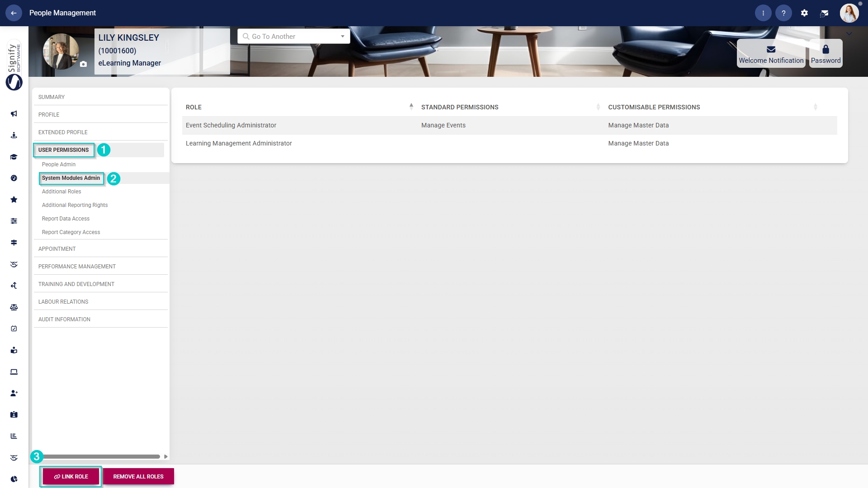Click the Link Role button
The width and height of the screenshot is (868, 488).
pos(71,476)
